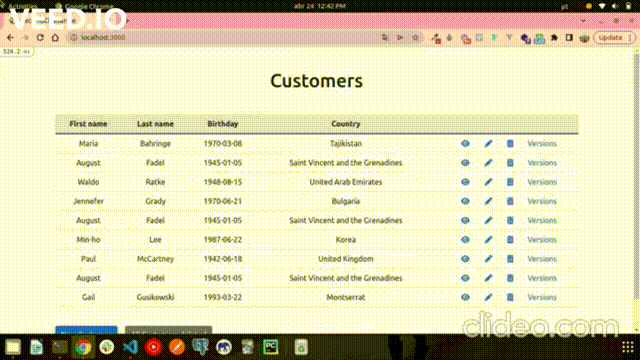
Task: Go back in browser history
Action: click(10, 38)
